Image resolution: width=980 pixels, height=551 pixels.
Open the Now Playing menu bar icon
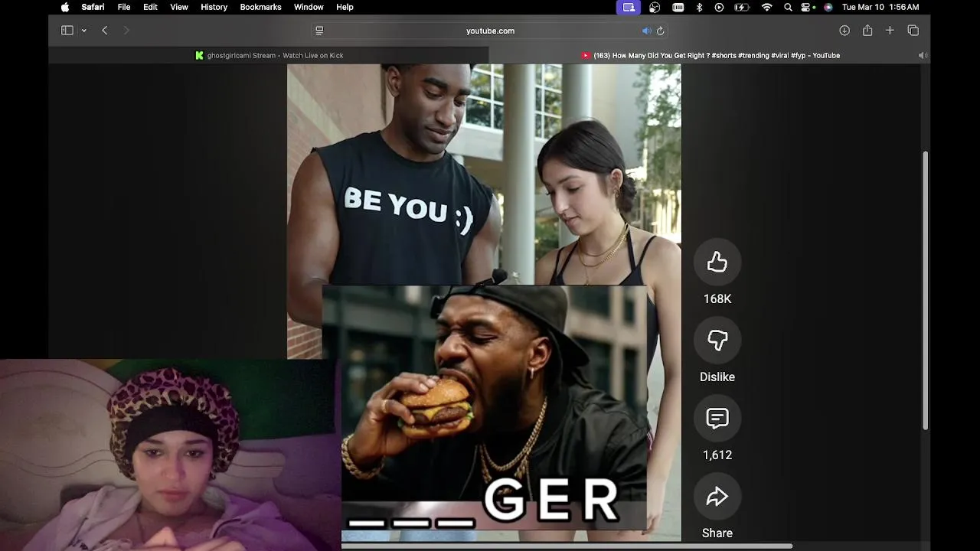click(x=719, y=7)
